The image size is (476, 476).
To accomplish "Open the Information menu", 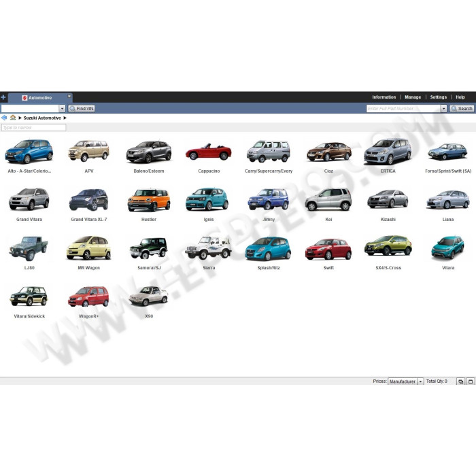I will [x=384, y=97].
